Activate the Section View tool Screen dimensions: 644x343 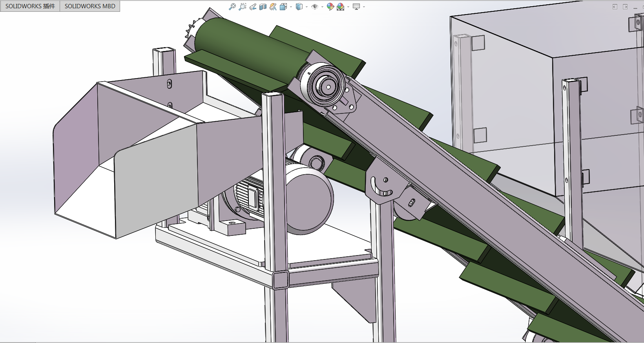263,7
